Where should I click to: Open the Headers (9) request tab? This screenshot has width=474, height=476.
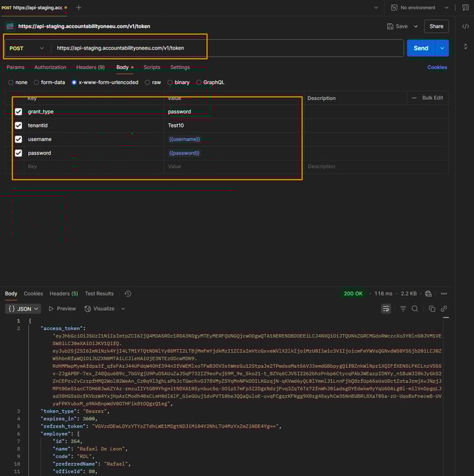tap(90, 68)
